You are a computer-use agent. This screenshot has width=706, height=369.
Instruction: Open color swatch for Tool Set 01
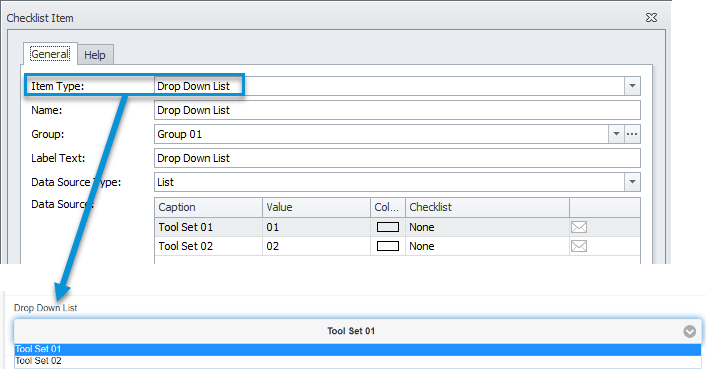point(388,227)
